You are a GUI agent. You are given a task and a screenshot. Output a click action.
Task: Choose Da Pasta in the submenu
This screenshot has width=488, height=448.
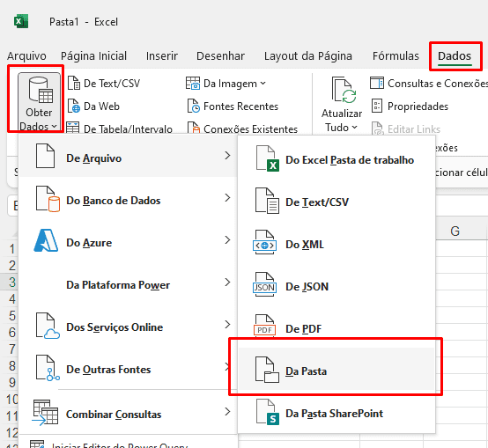click(x=336, y=369)
